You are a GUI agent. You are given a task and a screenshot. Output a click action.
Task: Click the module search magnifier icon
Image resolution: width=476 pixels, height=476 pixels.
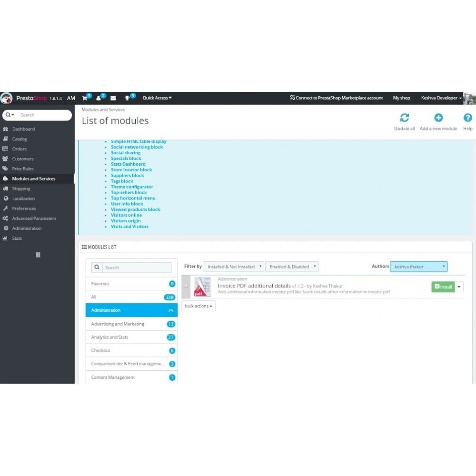[97, 267]
